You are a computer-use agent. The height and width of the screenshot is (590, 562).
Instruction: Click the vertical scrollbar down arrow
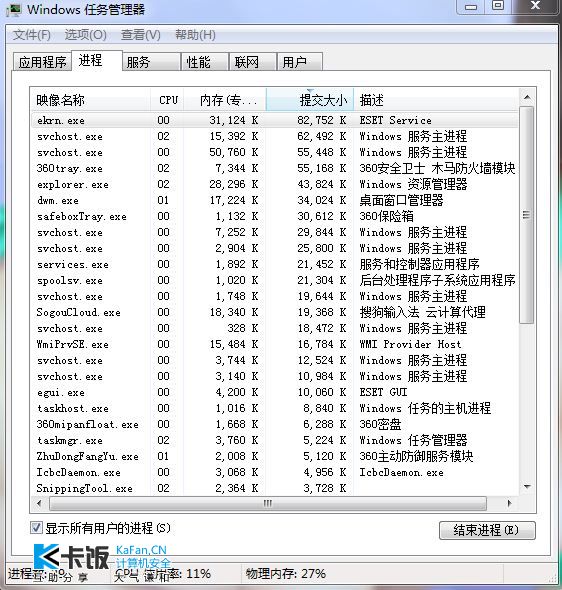coord(527,487)
